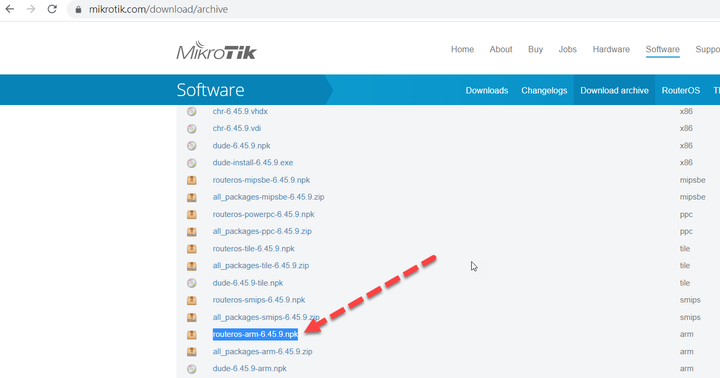Download chr-6.45.9.vdi file
Screen dimensions: 720x378
pyautogui.click(x=237, y=128)
